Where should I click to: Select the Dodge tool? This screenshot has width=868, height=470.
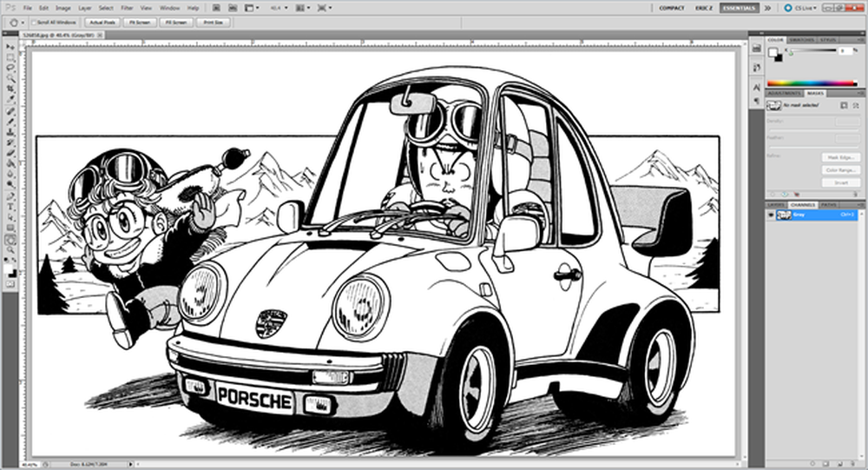[x=10, y=184]
